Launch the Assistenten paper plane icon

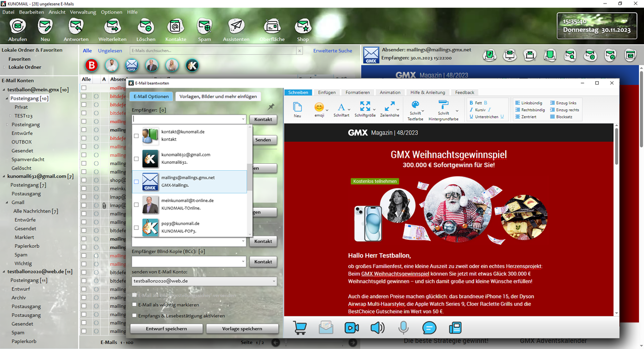[x=236, y=26]
